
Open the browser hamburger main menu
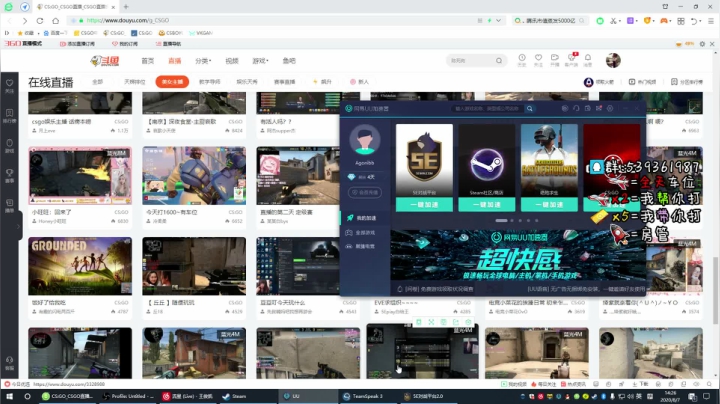coord(711,21)
